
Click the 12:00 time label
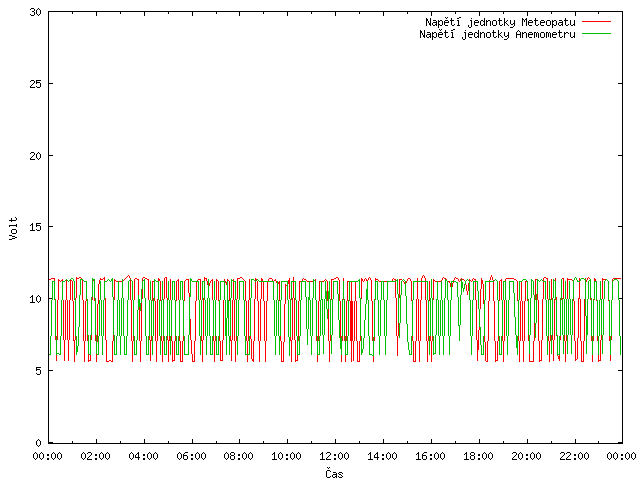pyautogui.click(x=335, y=456)
